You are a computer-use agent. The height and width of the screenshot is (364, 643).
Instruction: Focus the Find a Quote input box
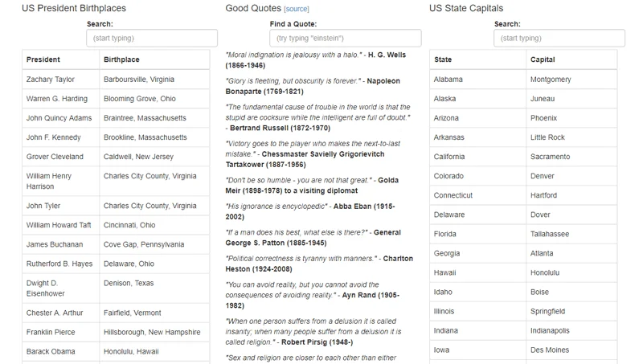(346, 38)
